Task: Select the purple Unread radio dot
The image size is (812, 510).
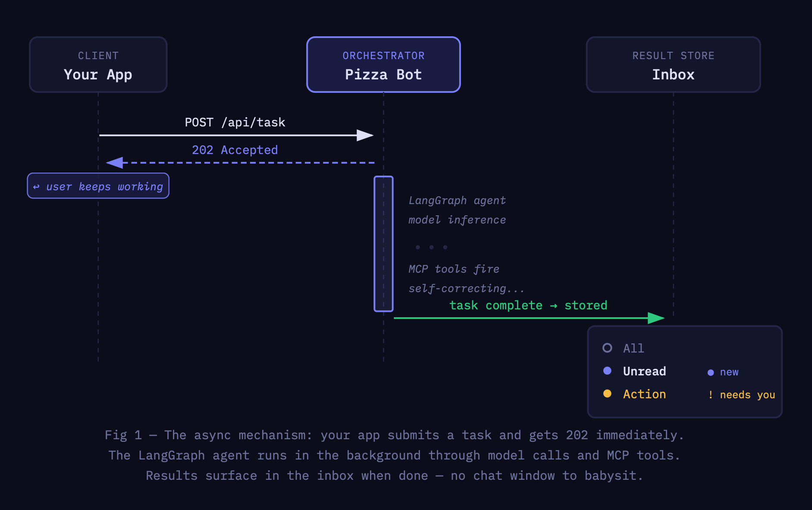Action: tap(607, 371)
